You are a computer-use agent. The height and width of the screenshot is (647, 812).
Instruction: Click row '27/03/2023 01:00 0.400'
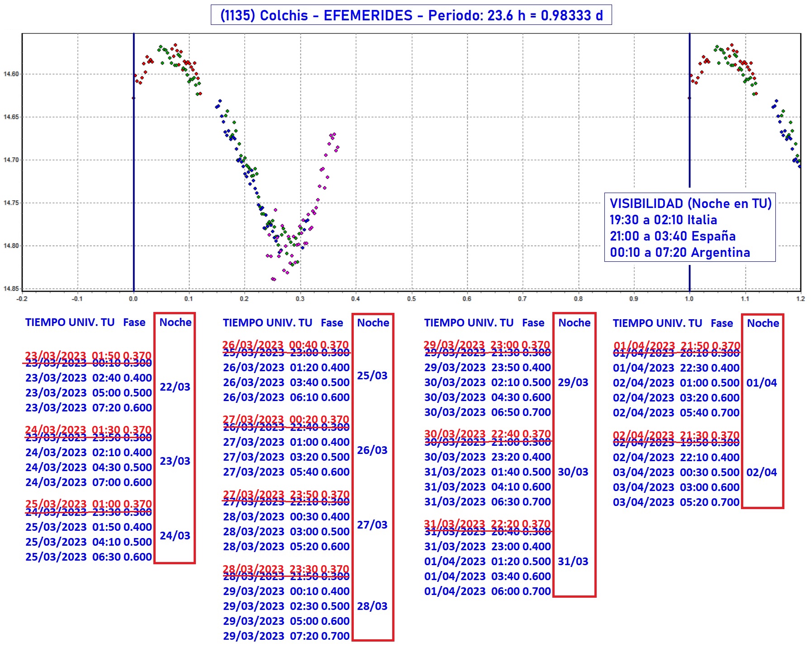pyautogui.click(x=286, y=442)
